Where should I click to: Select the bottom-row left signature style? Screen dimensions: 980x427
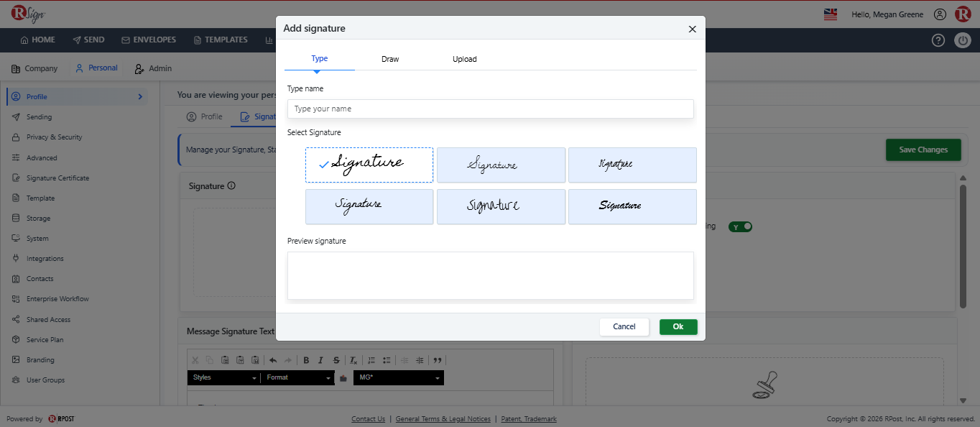[369, 207]
